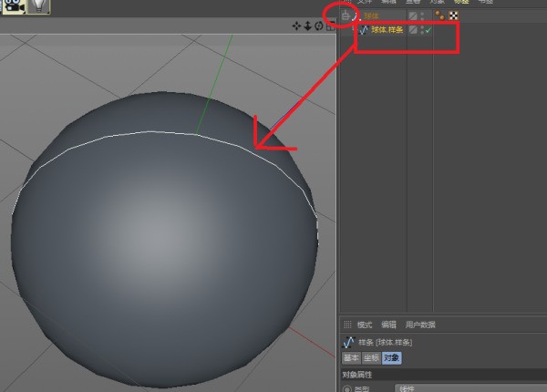
Task: Click the camera object icon in toolbar
Action: click(x=15, y=5)
